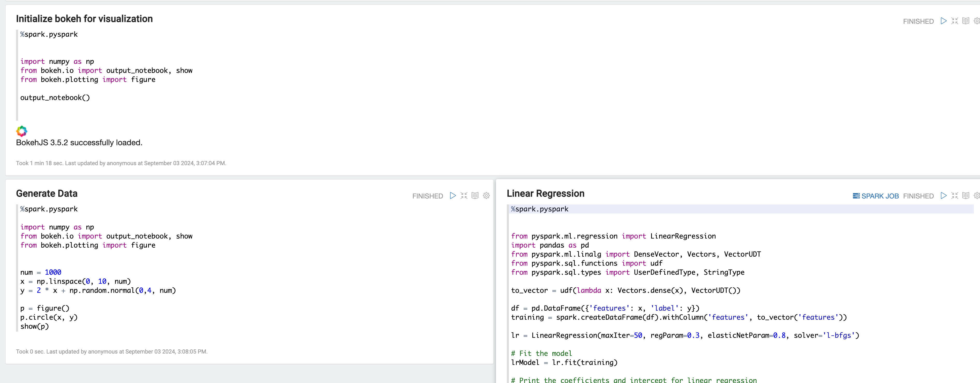Click FINISHED status of Linear Regression paragraph
Viewport: 980px width, 383px height.
click(918, 196)
